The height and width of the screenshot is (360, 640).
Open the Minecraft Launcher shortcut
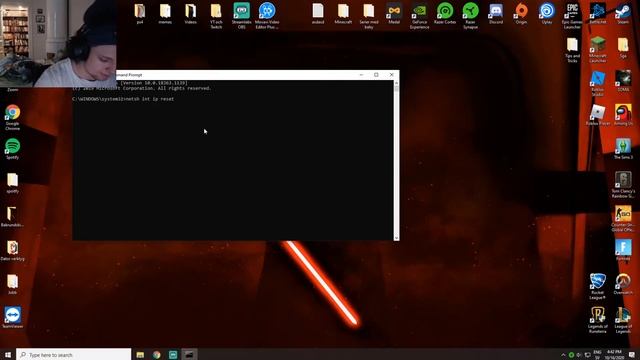[x=598, y=49]
